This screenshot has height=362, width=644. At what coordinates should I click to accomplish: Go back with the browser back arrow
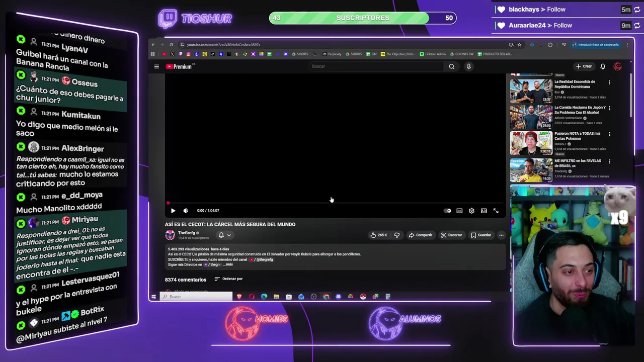(x=153, y=45)
